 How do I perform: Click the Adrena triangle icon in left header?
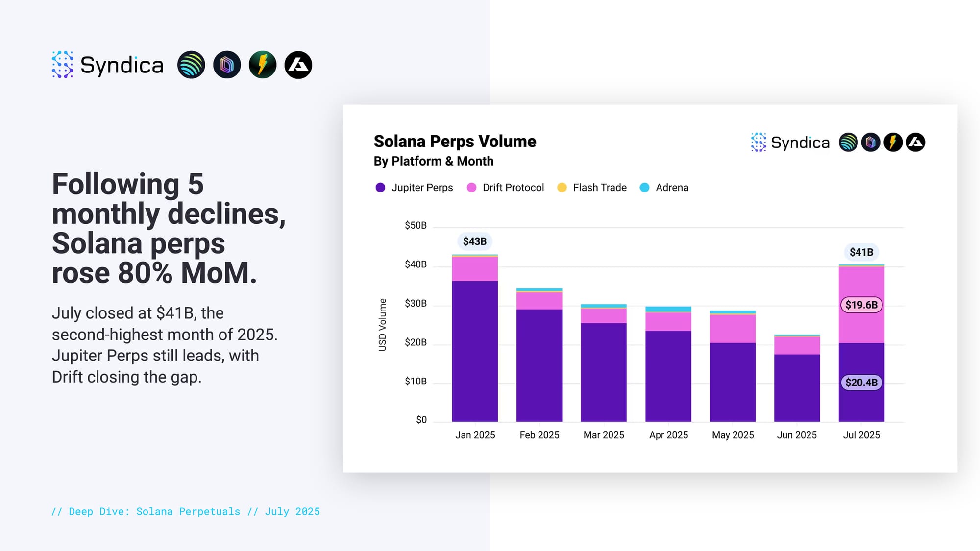[298, 65]
